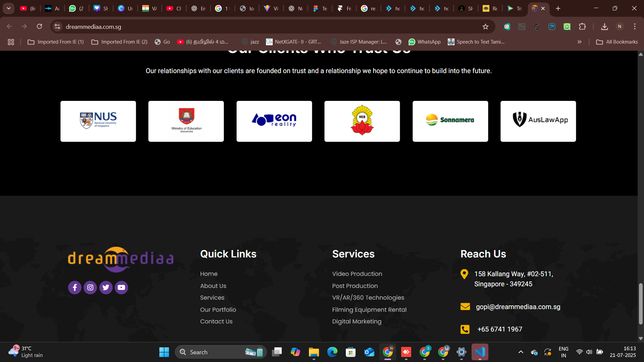Open the Facebook social icon in footer
The image size is (644, 362).
74,288
